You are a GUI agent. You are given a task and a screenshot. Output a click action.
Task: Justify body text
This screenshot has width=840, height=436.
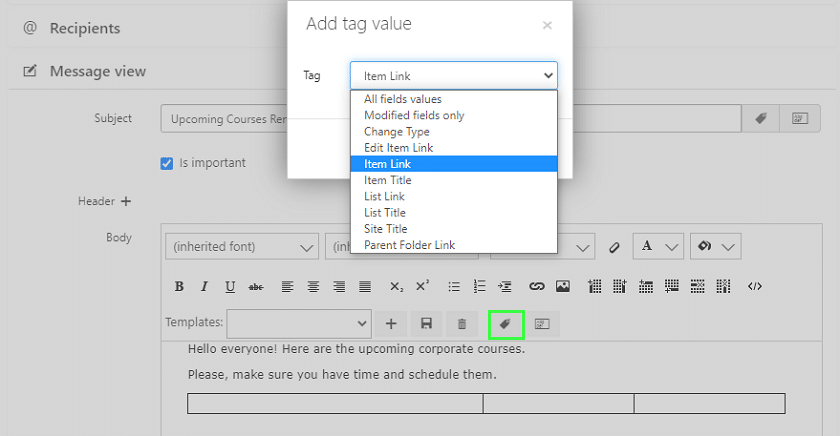[365, 287]
